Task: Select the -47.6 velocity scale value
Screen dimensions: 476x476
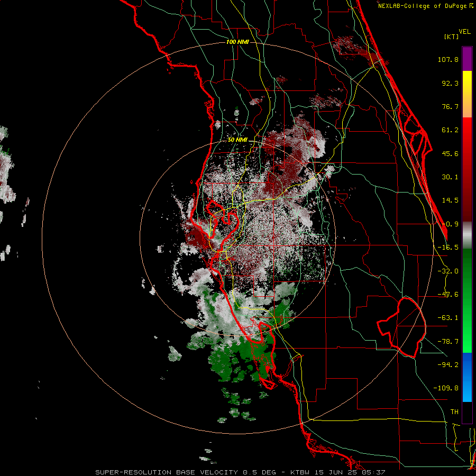Action: [448, 295]
